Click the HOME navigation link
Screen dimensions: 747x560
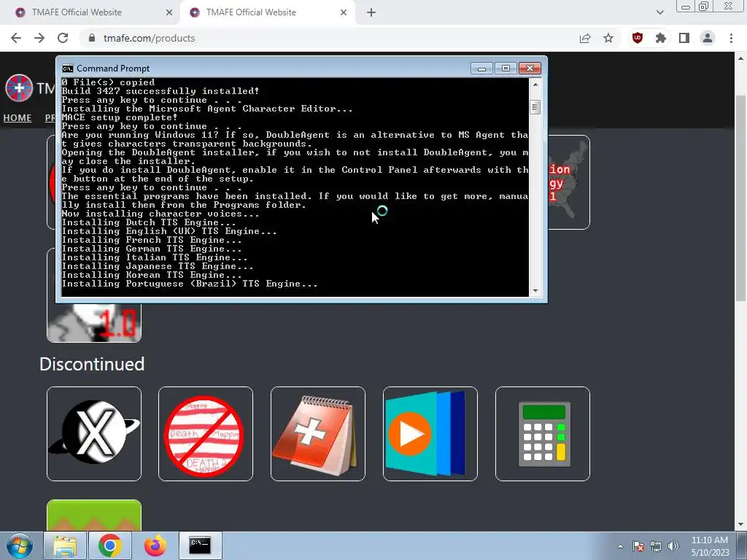(x=18, y=117)
